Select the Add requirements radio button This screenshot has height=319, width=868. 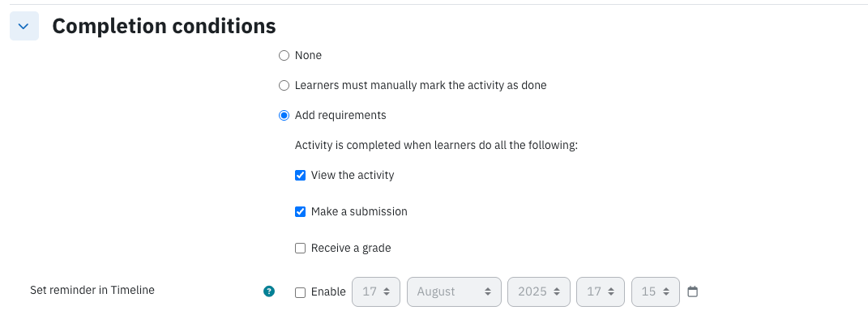tap(284, 115)
